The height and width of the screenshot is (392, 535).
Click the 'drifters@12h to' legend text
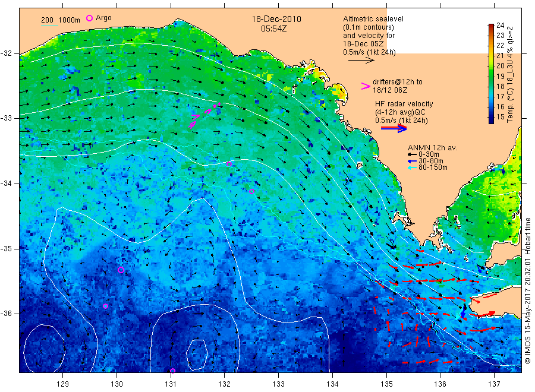(x=398, y=82)
